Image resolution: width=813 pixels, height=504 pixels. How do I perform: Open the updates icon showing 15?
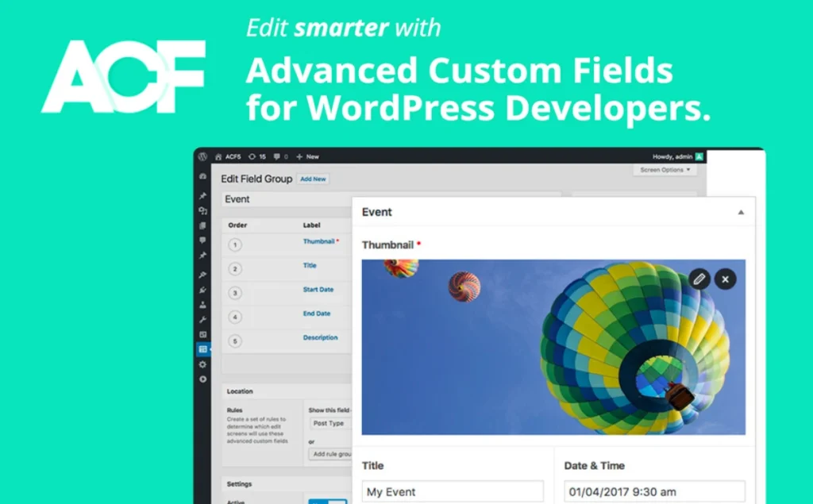(257, 156)
